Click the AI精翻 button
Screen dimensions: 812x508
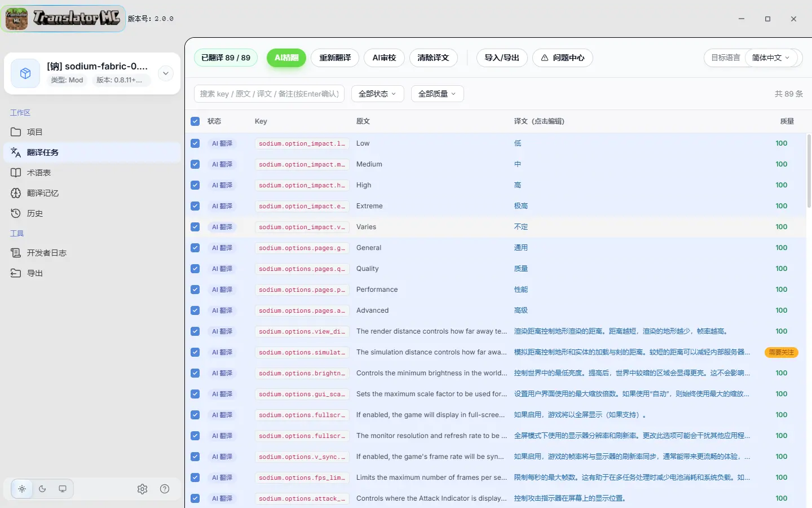click(286, 58)
